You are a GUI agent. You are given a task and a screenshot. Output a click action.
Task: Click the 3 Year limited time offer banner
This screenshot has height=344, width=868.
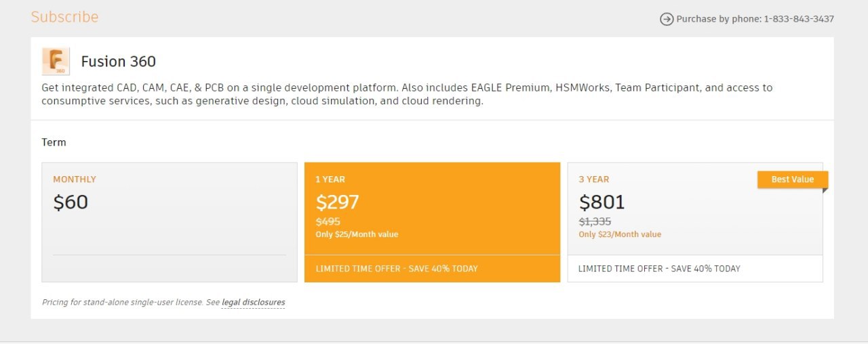(x=695, y=269)
